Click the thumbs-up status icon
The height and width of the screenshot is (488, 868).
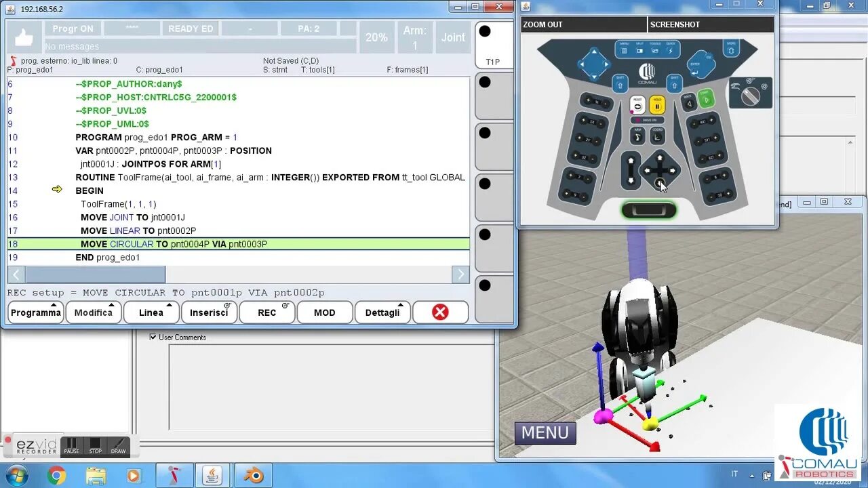24,37
